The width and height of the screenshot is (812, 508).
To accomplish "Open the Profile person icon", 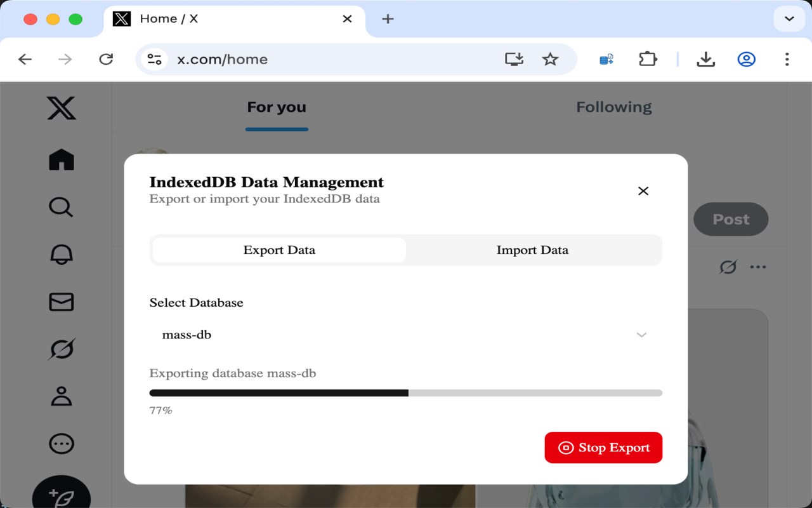I will (62, 396).
